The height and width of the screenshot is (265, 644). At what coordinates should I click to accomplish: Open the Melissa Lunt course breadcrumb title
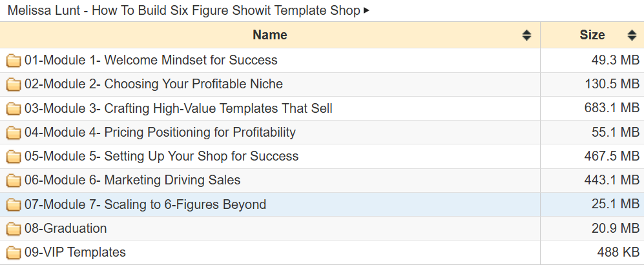tap(183, 10)
